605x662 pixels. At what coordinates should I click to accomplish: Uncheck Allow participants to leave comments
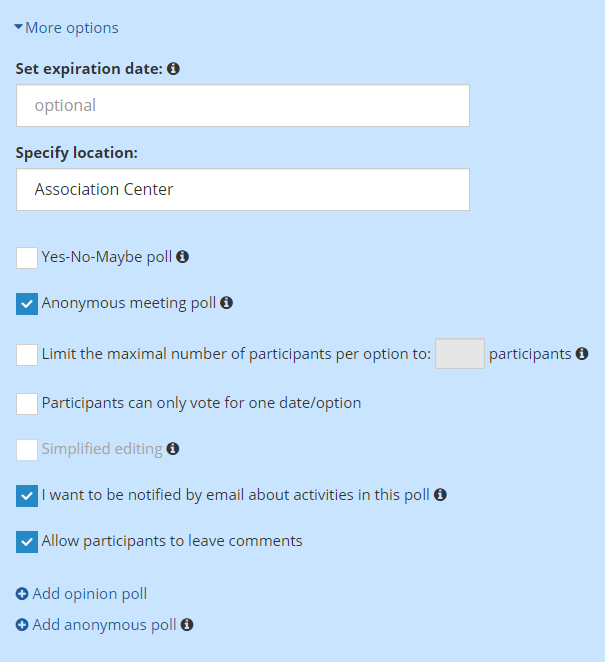pyautogui.click(x=27, y=542)
